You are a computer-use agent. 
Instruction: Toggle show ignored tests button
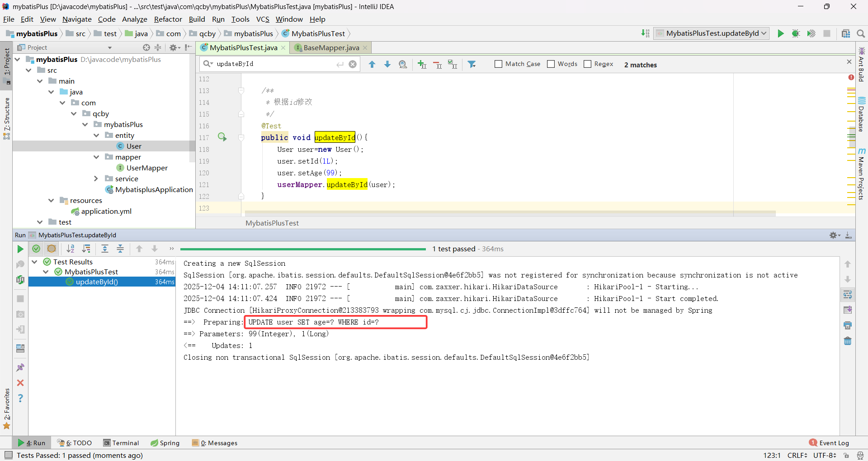click(x=52, y=249)
